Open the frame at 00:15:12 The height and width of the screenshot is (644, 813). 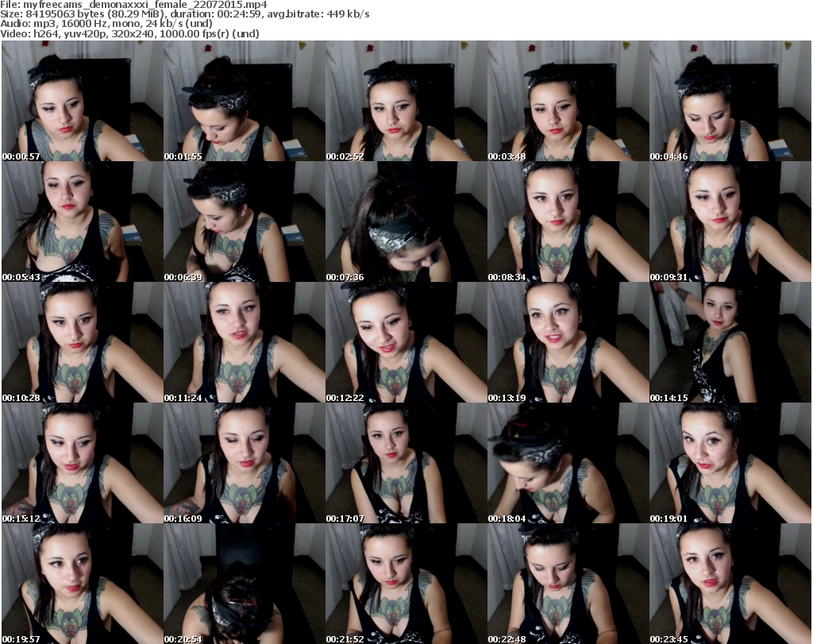(83, 463)
